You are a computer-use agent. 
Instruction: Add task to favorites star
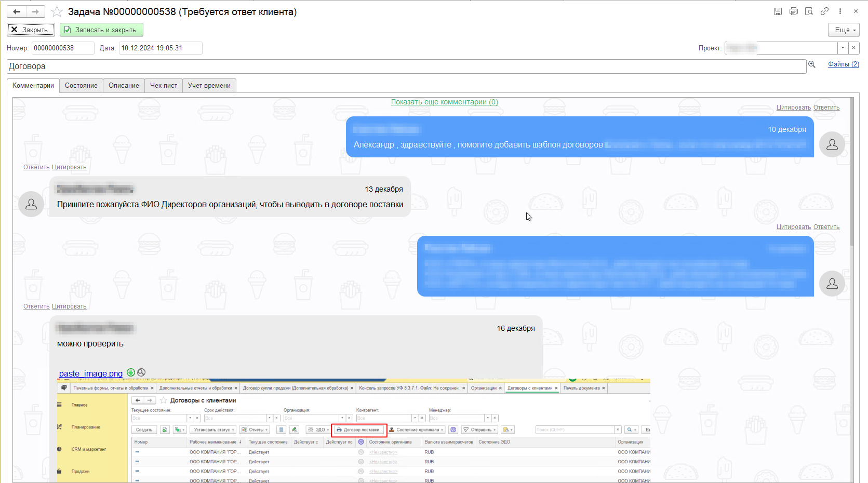pos(57,11)
